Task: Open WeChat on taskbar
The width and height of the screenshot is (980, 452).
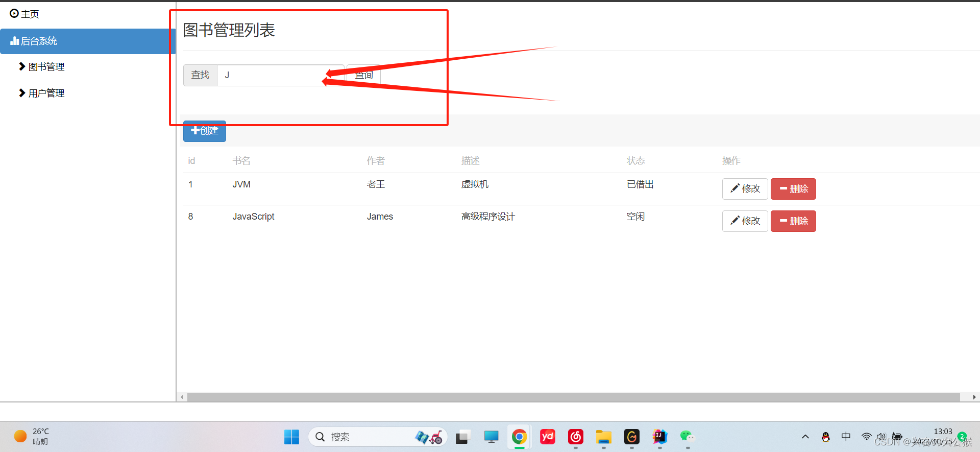Action: pyautogui.click(x=688, y=437)
